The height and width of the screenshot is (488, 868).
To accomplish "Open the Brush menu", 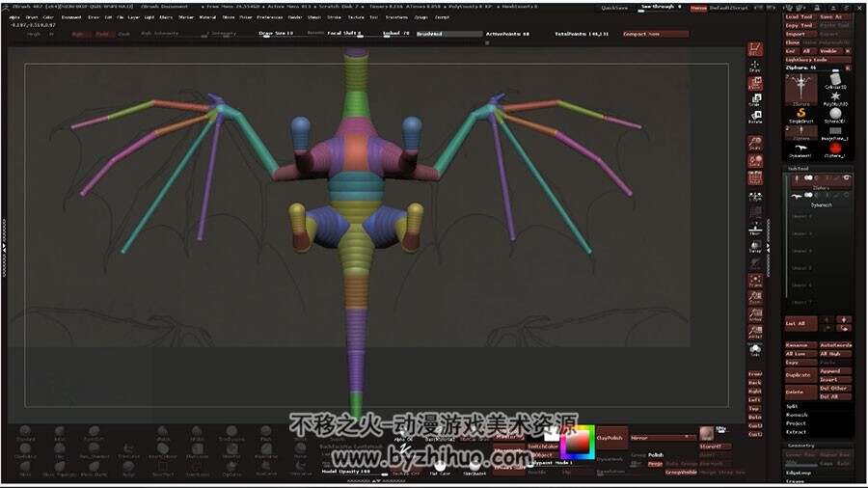I will click(32, 17).
